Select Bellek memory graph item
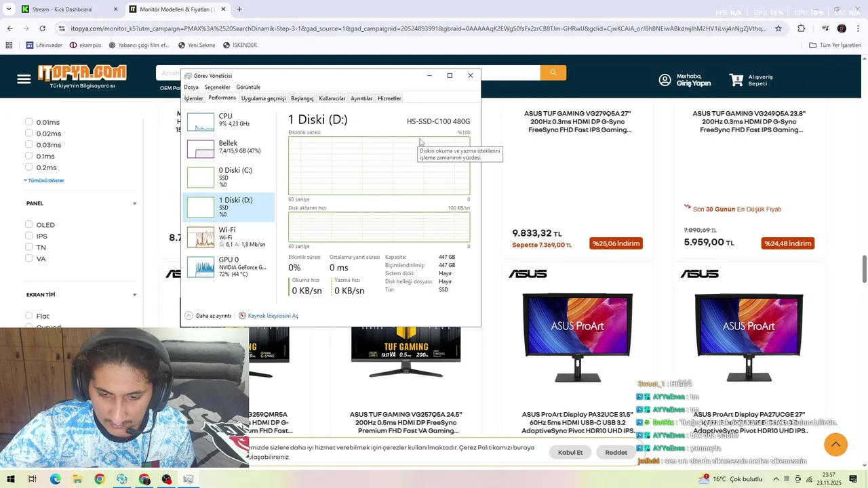 [x=229, y=148]
